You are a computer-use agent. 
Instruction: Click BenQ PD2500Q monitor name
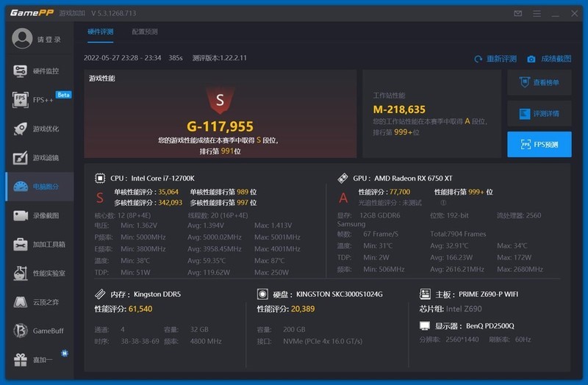(x=490, y=325)
